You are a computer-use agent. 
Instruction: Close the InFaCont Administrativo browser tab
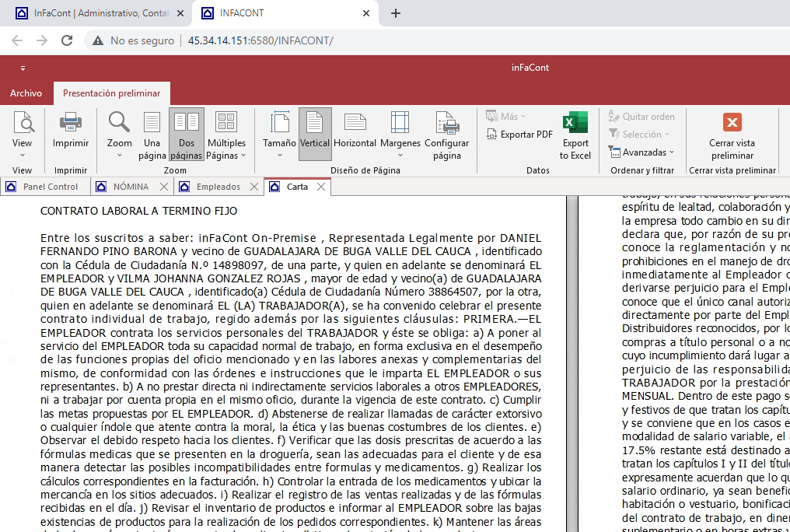(x=180, y=13)
